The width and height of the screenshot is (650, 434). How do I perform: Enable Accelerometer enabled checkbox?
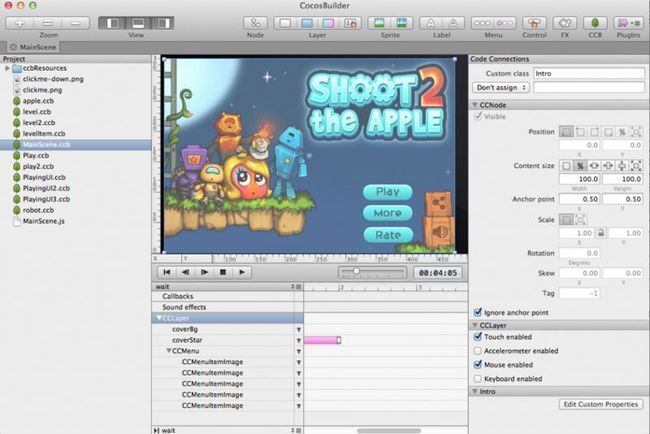(478, 351)
